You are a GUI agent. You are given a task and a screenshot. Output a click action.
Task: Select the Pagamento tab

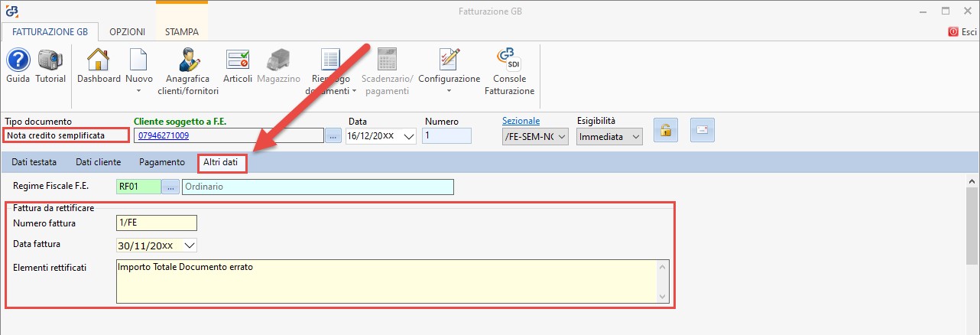tap(161, 162)
